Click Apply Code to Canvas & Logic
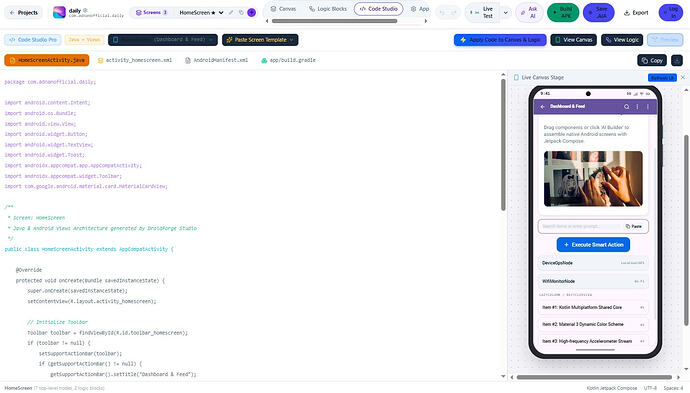The height and width of the screenshot is (393, 690). (500, 40)
